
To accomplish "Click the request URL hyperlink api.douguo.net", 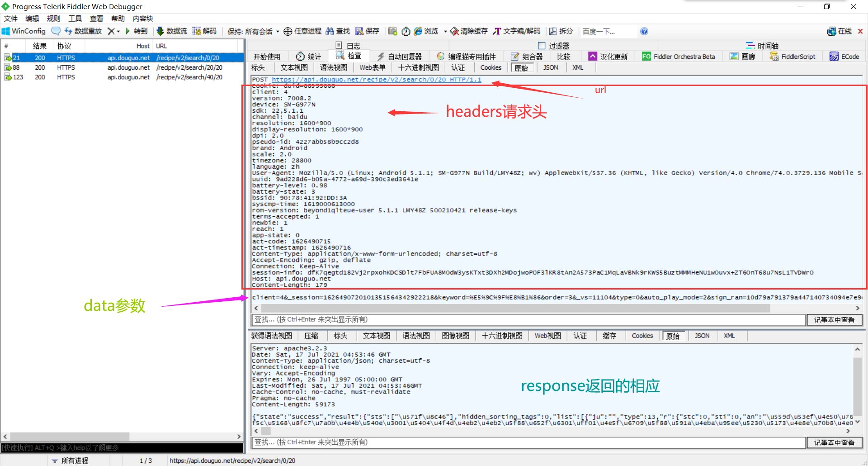I will coord(377,80).
